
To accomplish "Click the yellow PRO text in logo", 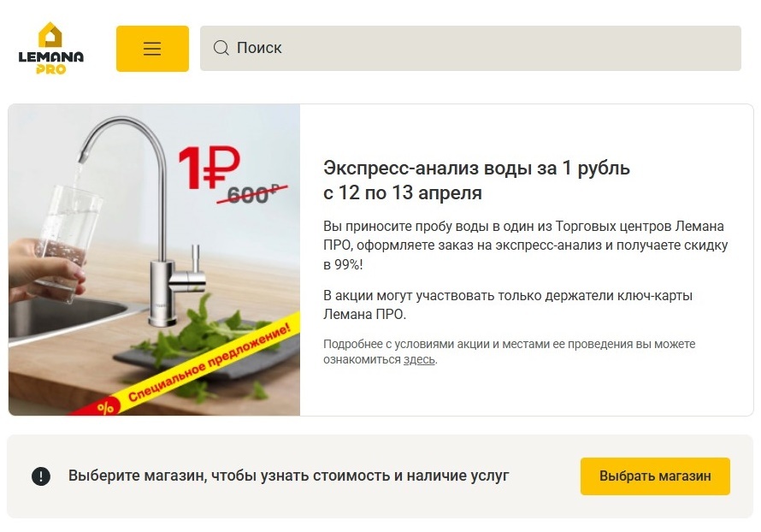I will (51, 69).
